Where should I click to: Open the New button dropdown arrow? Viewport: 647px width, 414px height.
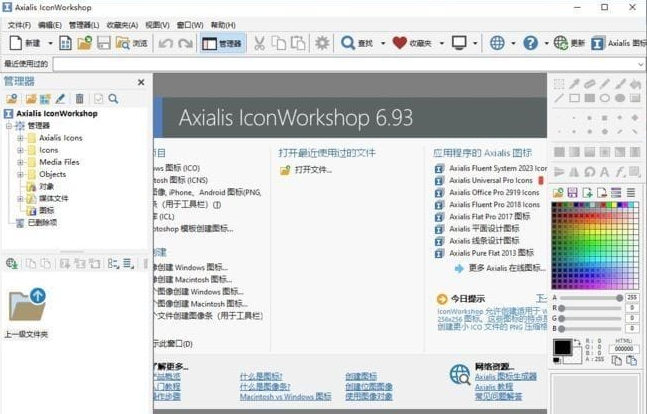pos(50,43)
